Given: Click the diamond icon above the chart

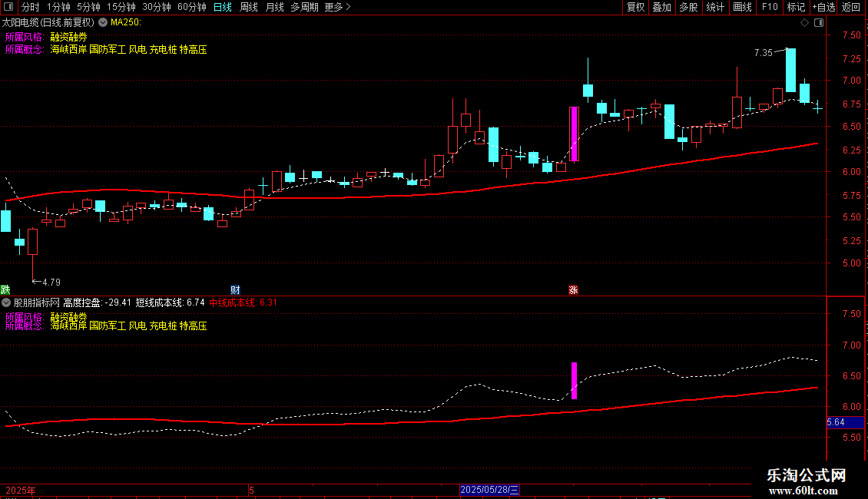Looking at the screenshot, I should pos(805,23).
